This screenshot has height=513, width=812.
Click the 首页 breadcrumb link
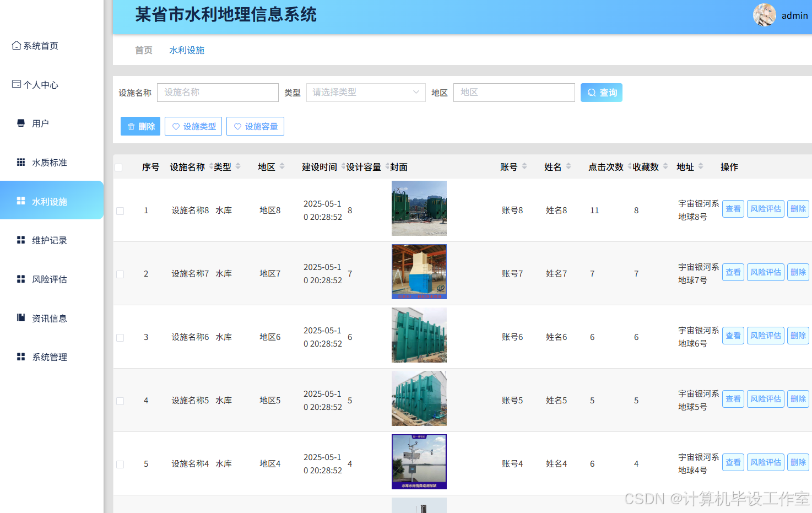pyautogui.click(x=144, y=50)
